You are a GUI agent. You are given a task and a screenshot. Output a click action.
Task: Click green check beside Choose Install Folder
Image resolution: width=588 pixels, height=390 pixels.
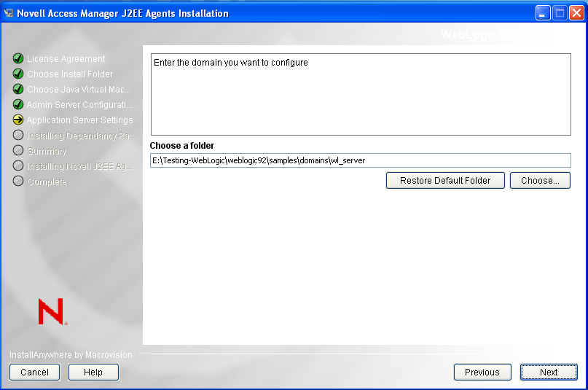(x=18, y=74)
